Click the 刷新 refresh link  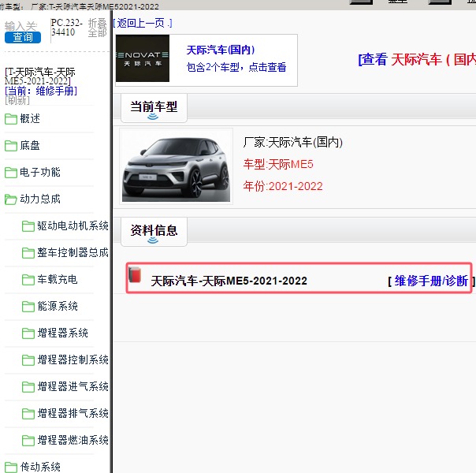tap(17, 100)
